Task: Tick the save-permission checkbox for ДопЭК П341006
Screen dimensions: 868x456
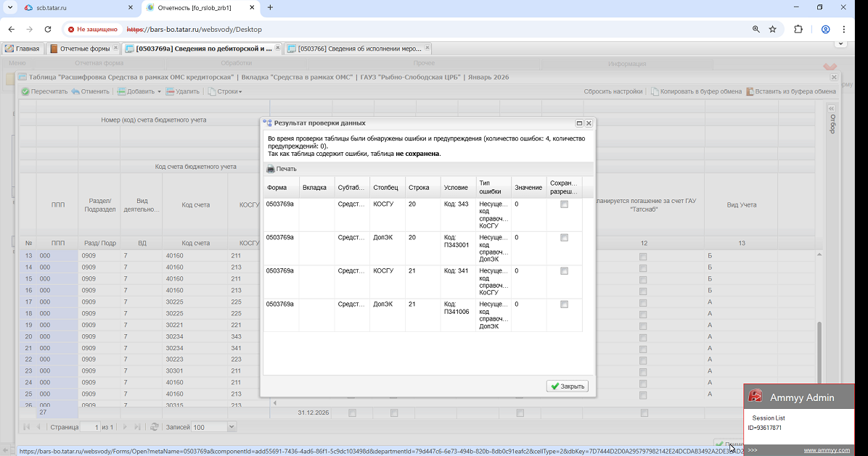Action: click(564, 304)
